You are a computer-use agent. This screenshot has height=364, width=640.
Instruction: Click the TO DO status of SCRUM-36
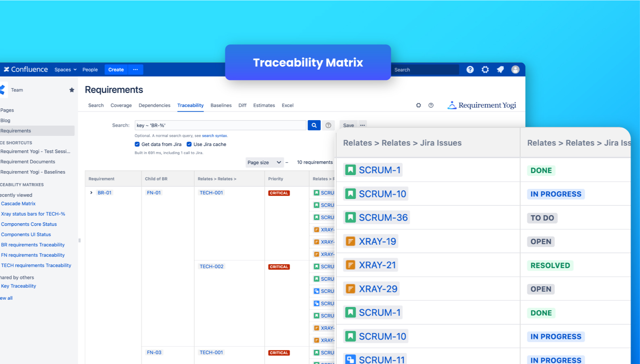click(x=542, y=218)
